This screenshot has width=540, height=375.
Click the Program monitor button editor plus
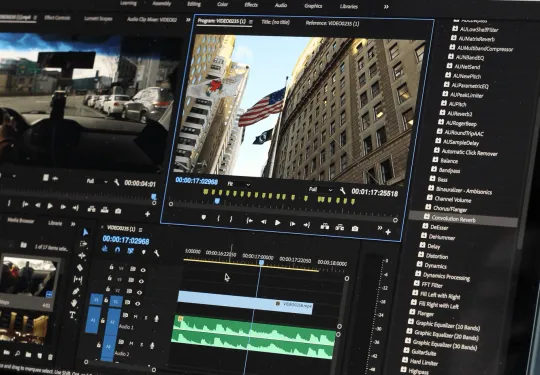point(388,232)
